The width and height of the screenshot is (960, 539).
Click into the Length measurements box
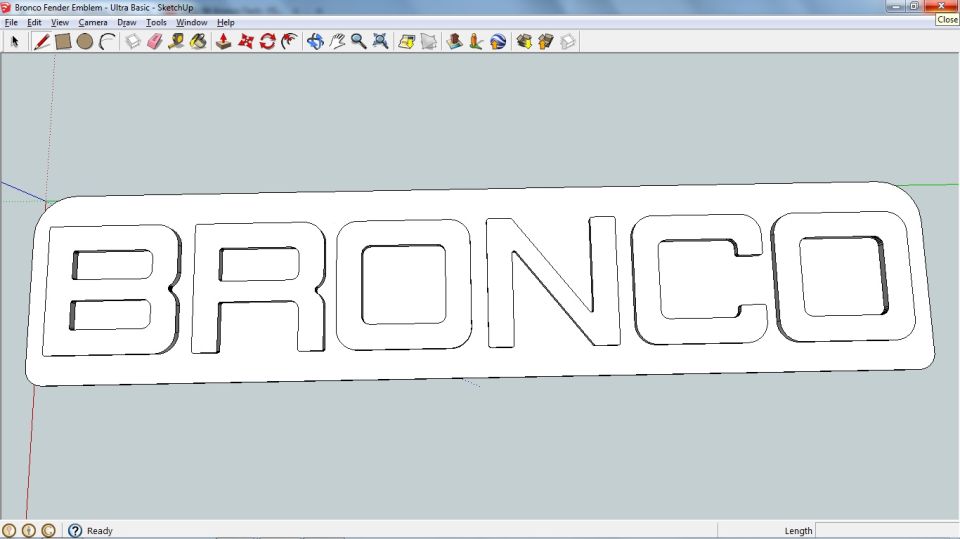coord(887,530)
